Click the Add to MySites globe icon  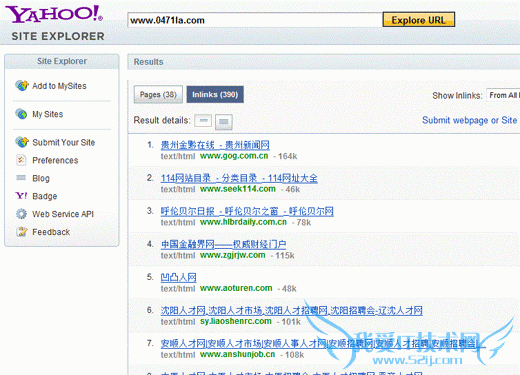point(22,86)
